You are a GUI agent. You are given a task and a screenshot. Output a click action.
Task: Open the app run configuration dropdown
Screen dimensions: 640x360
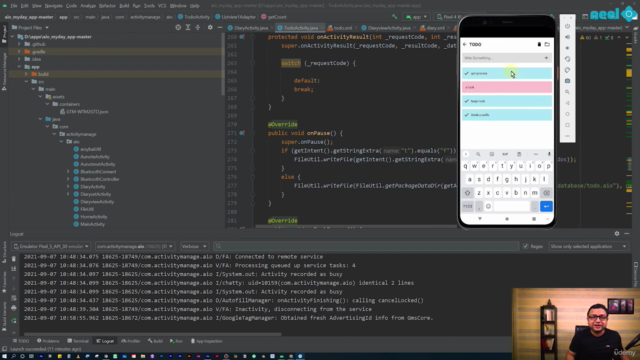[x=416, y=17]
